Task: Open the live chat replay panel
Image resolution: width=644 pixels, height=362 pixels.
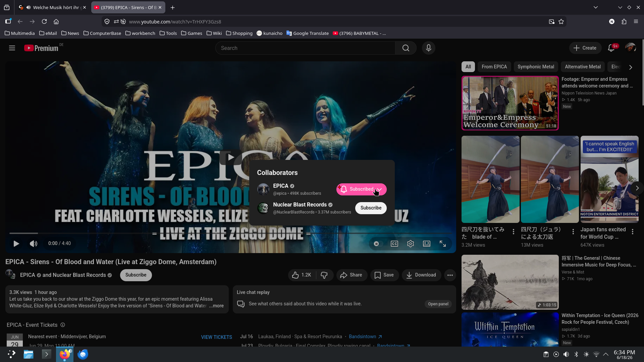Action: (438, 304)
